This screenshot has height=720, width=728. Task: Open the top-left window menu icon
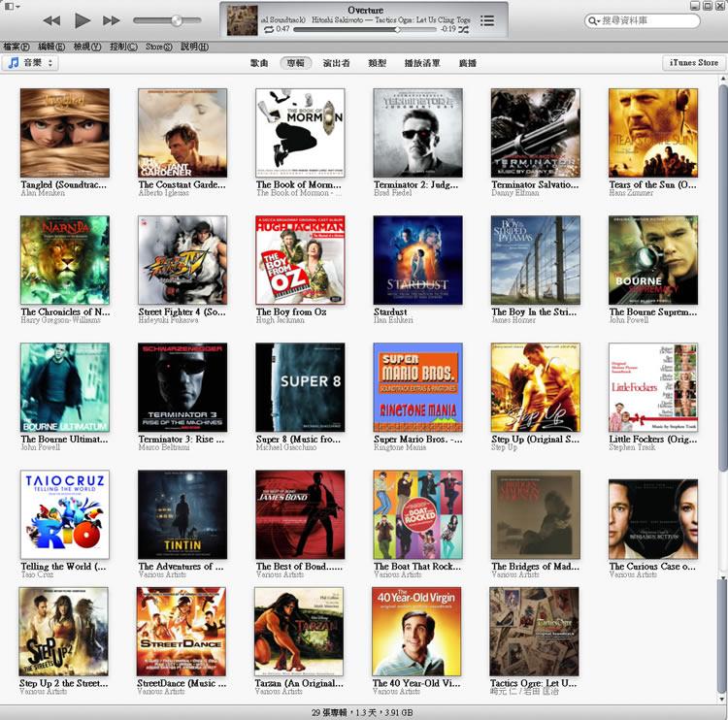12,6
